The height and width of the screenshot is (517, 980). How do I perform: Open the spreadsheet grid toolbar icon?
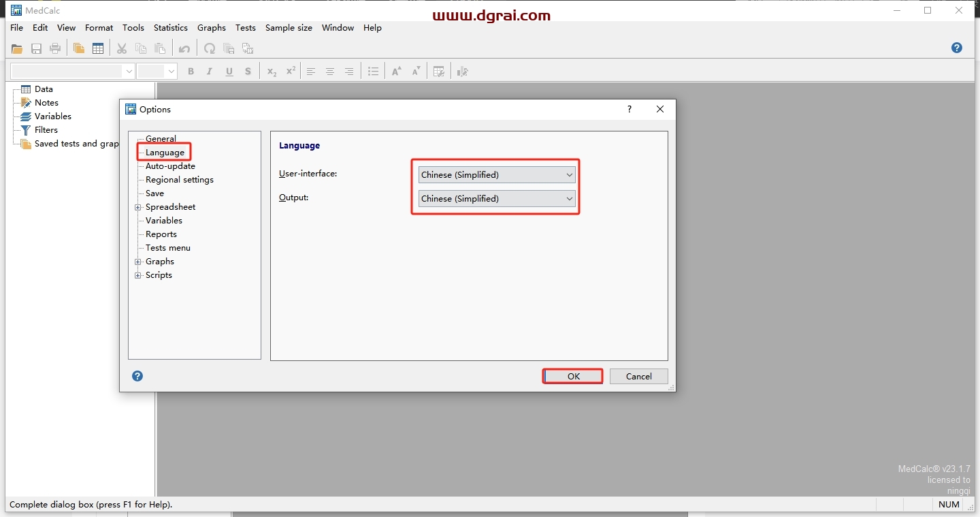(x=98, y=48)
